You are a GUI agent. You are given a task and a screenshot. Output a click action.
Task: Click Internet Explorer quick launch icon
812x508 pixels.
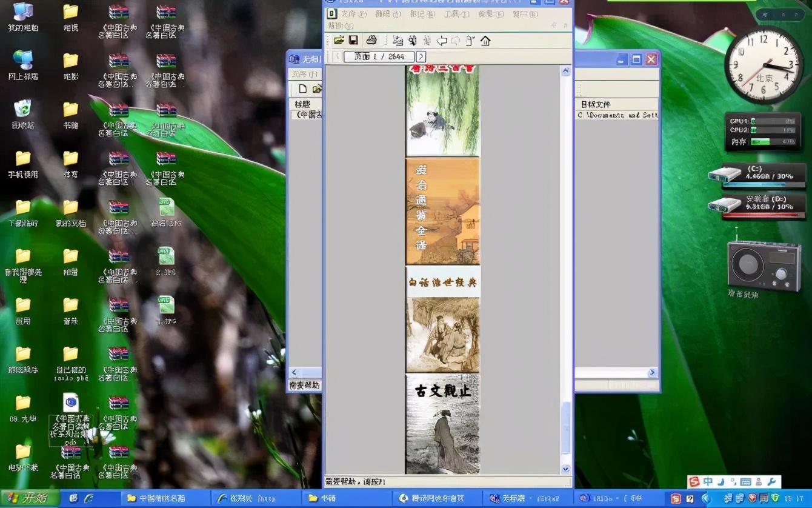[88, 498]
